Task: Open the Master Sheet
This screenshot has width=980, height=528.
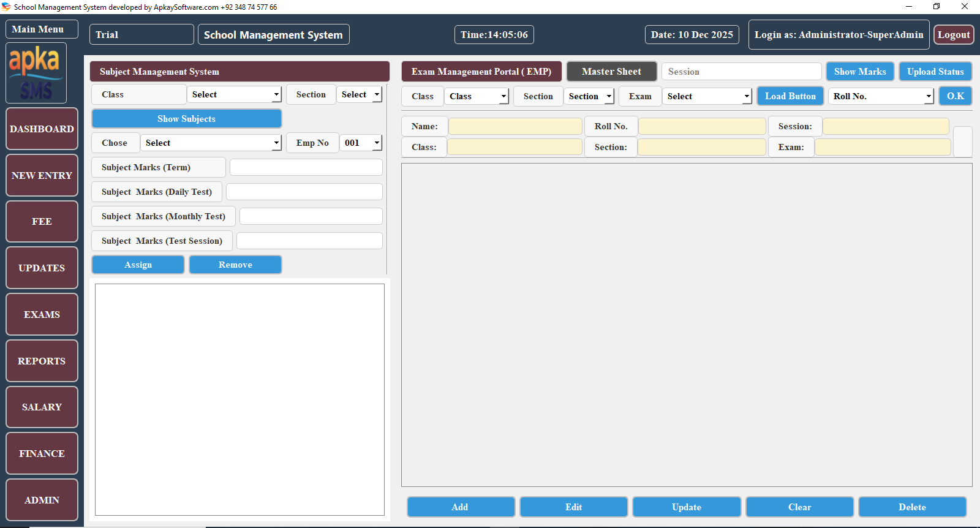Action: [x=611, y=72]
